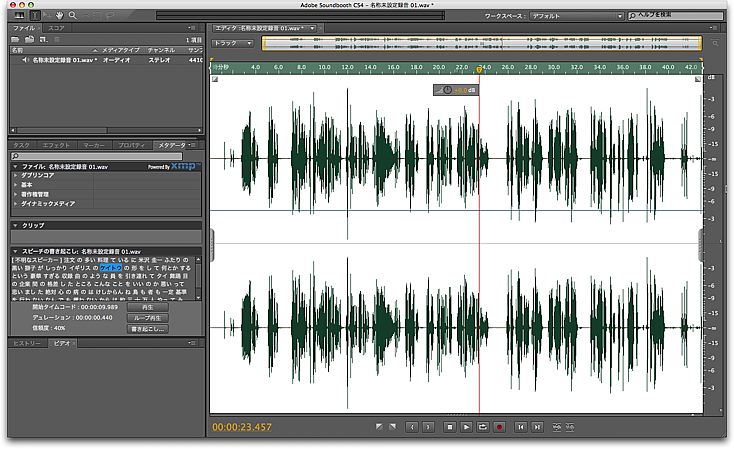Open the トラック dropdown menu

[234, 43]
